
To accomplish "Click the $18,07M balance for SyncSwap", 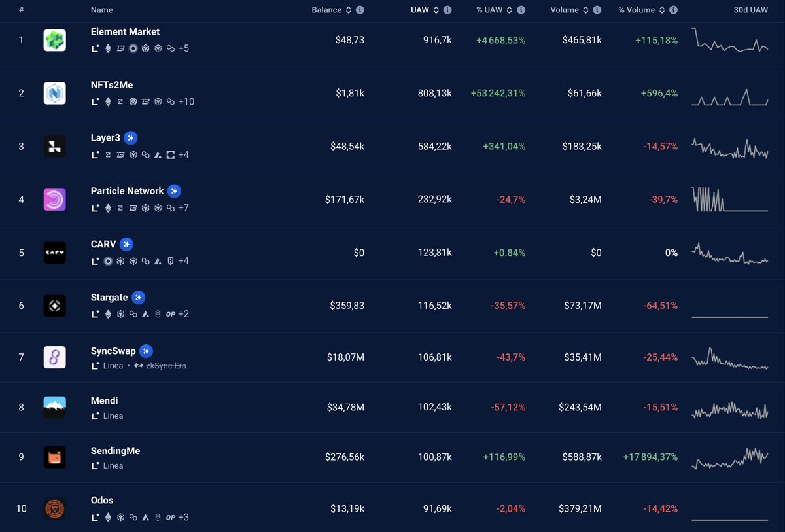I will coord(345,357).
